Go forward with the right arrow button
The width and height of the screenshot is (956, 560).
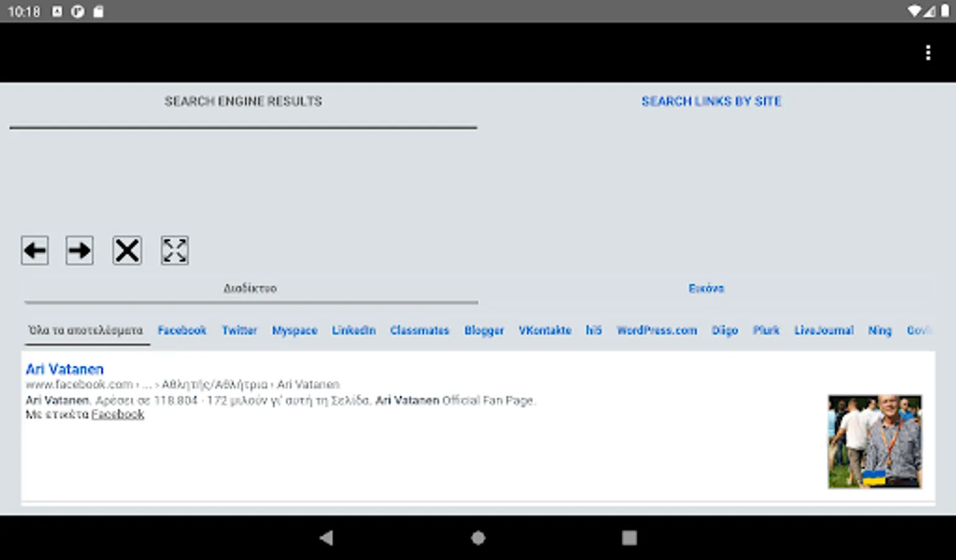[x=80, y=251]
